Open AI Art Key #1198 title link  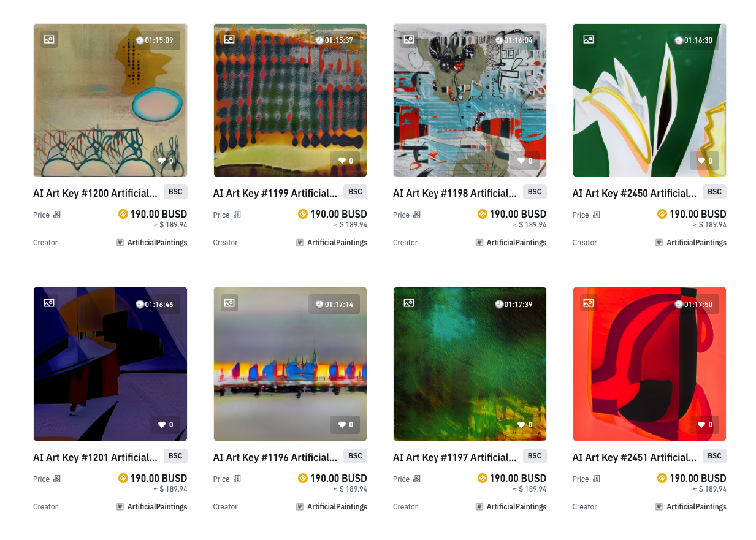click(x=454, y=193)
